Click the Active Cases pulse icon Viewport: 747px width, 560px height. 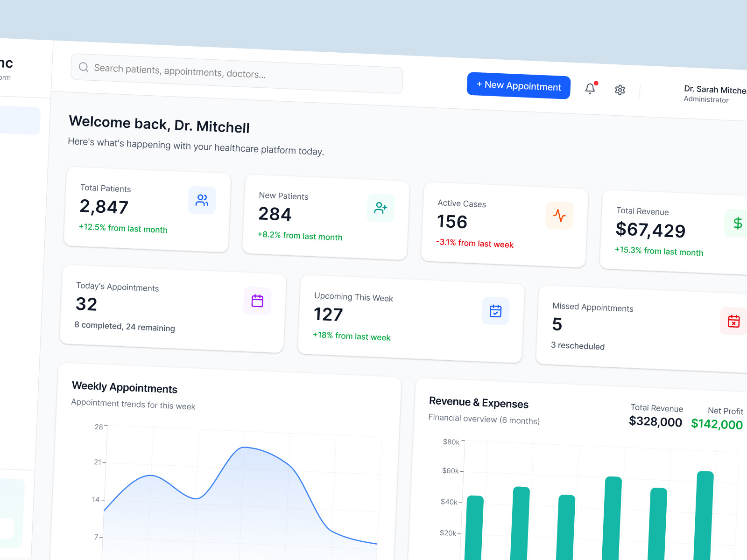pyautogui.click(x=559, y=216)
